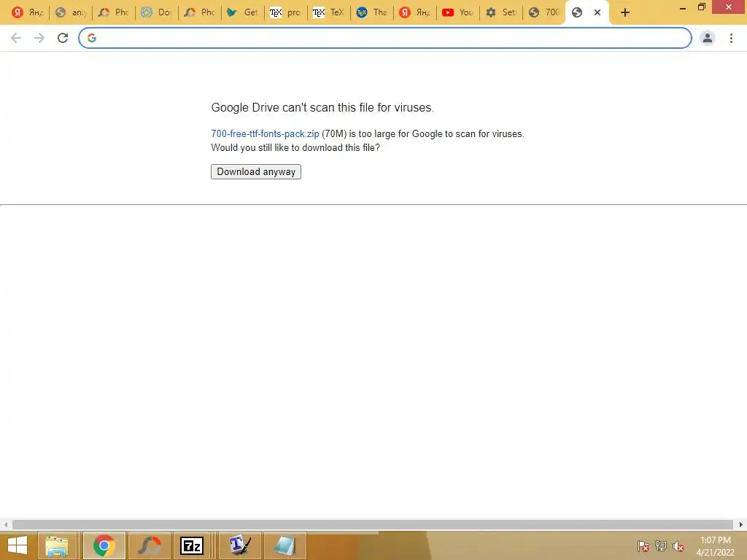Open the 700-free-ttf-fonts-pack.zip link
The width and height of the screenshot is (747, 560).
[x=265, y=134]
